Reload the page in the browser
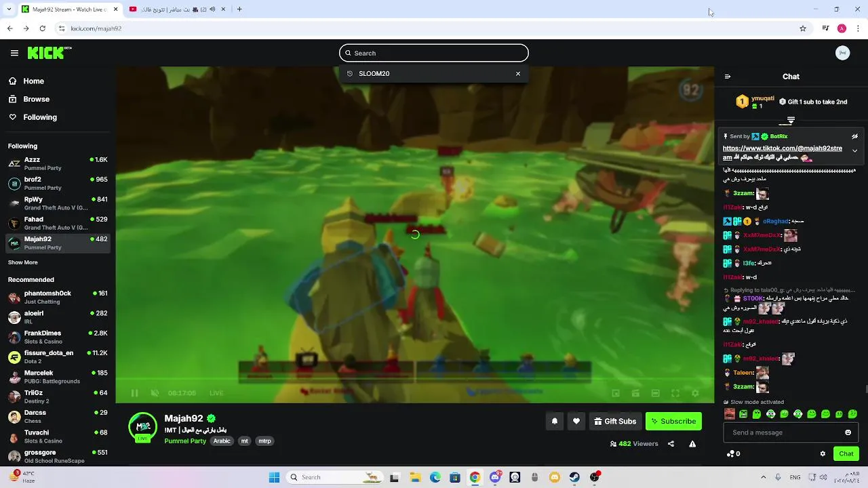The height and width of the screenshot is (488, 868). click(x=42, y=28)
